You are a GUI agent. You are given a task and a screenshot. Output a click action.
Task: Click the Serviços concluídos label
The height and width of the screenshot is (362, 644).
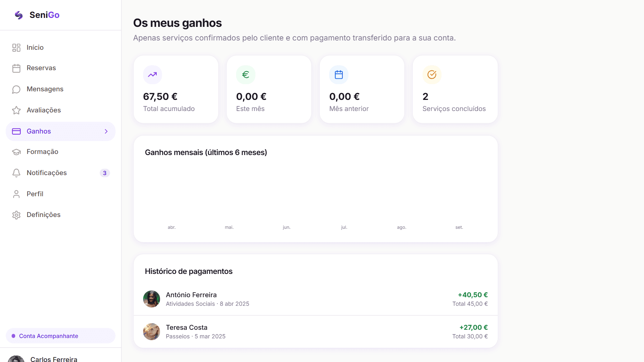point(454,108)
